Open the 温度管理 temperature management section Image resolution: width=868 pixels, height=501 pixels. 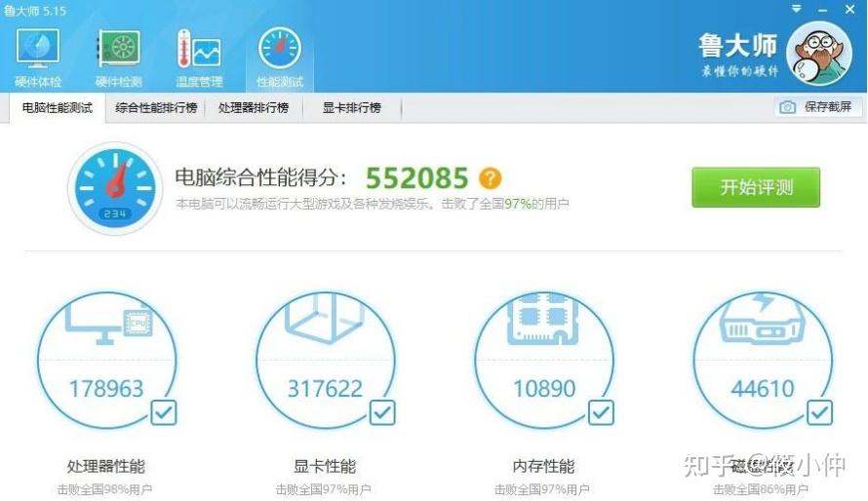(x=199, y=58)
